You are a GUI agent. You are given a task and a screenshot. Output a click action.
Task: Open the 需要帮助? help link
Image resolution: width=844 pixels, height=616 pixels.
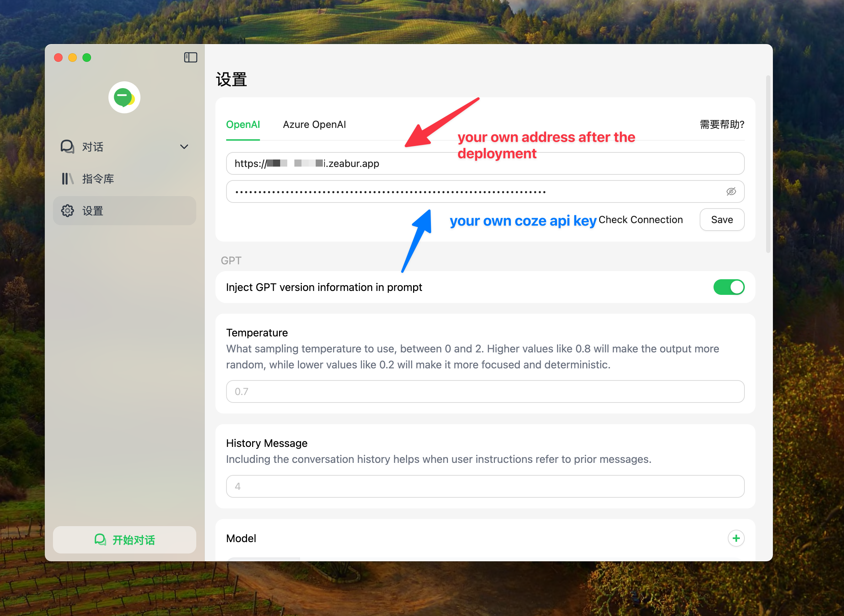722,125
